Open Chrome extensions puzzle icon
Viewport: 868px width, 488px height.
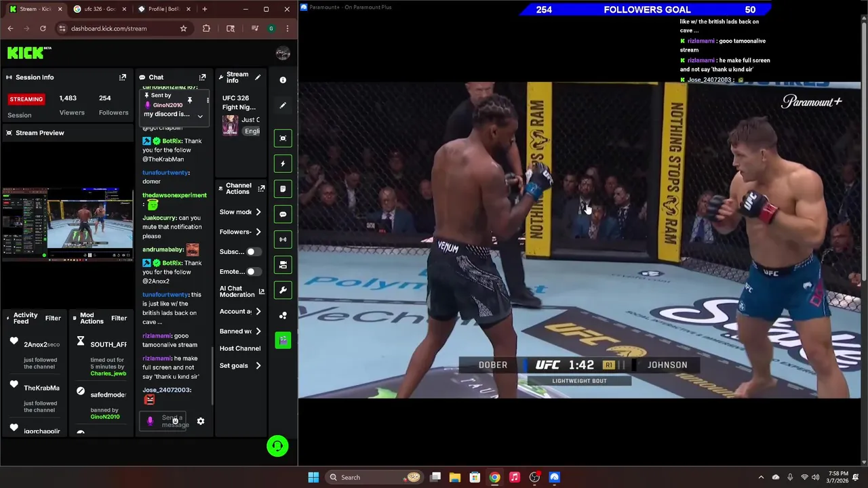tap(206, 28)
